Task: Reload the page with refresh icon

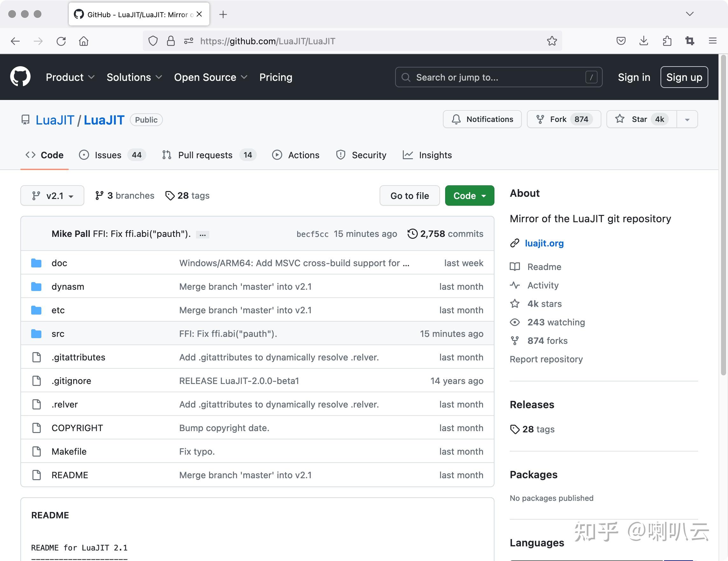Action: pos(61,41)
